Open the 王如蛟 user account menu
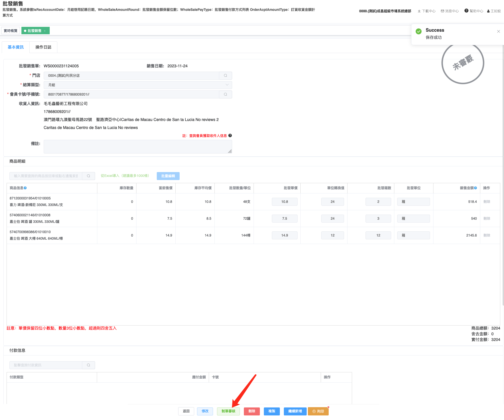Screen dimensions: 504x420 point(494,11)
